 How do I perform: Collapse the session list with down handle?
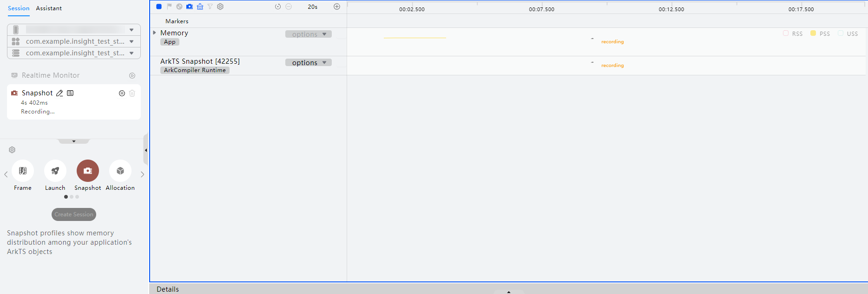click(74, 141)
